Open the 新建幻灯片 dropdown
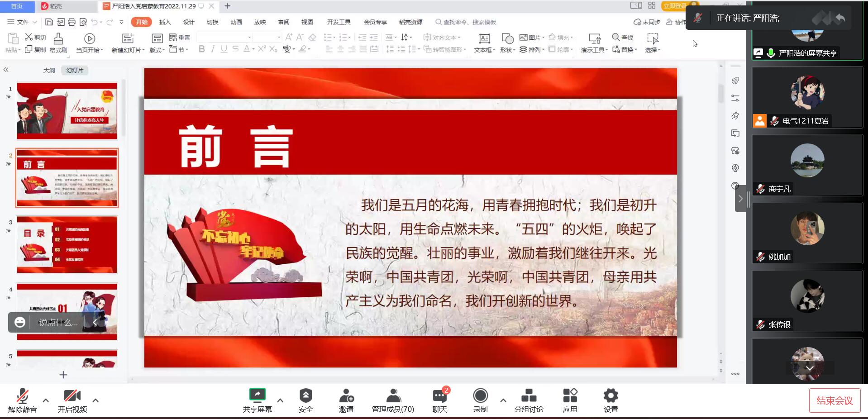 click(x=128, y=50)
